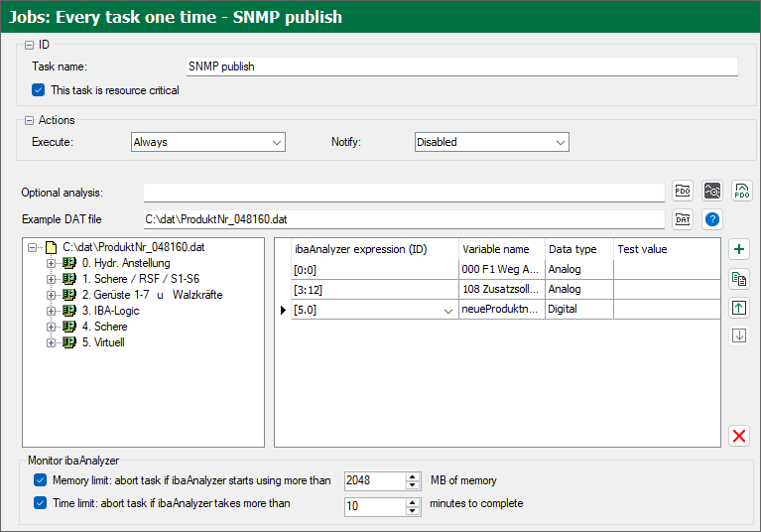Click the module icon for 5. Virtuell

68,342
